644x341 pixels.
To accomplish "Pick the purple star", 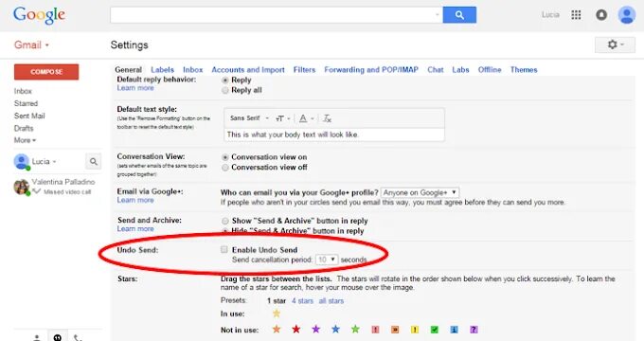I will pos(315,329).
